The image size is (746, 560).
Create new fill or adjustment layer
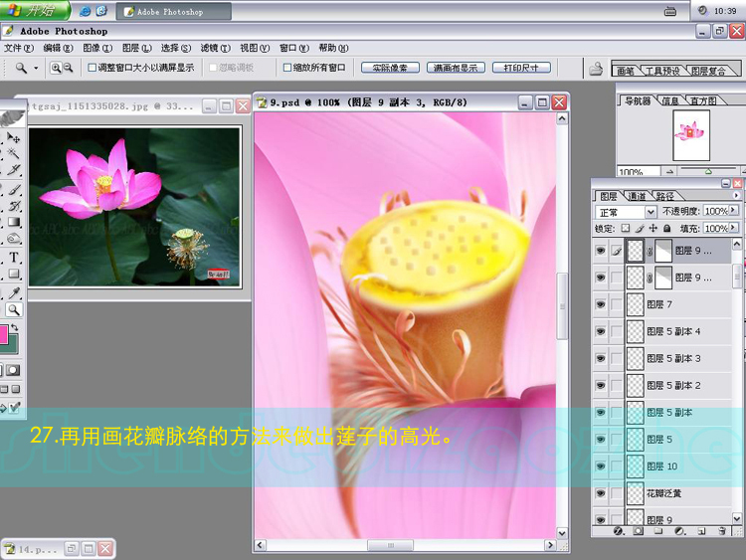click(679, 531)
